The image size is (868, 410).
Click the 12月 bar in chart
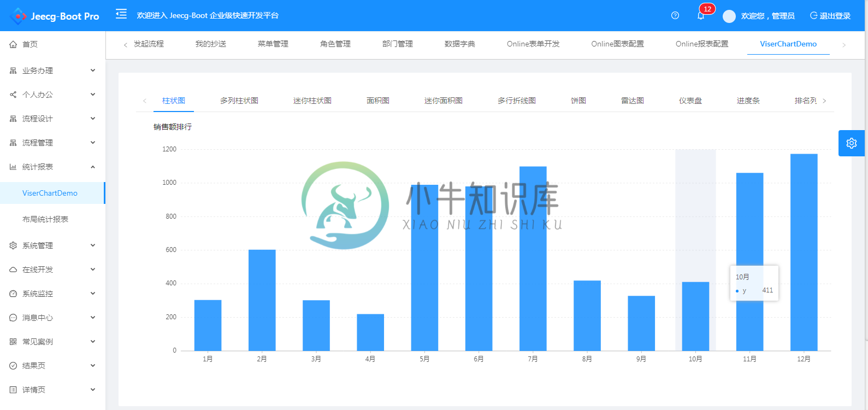804,252
